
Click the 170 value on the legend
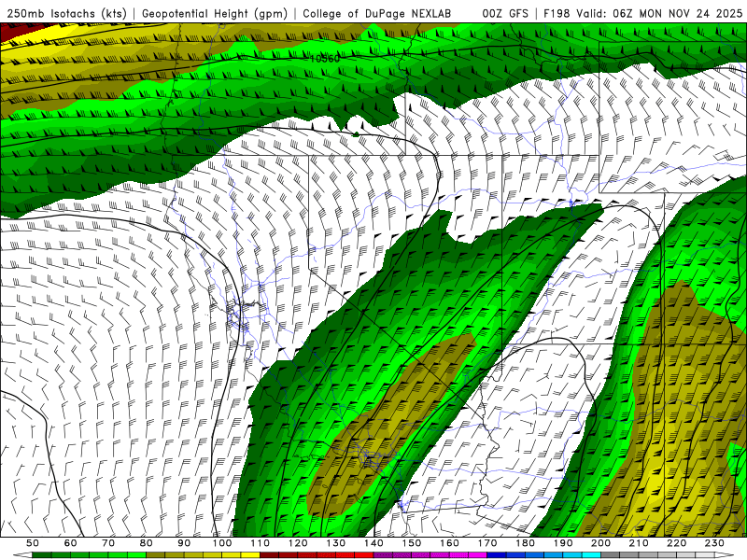487,543
